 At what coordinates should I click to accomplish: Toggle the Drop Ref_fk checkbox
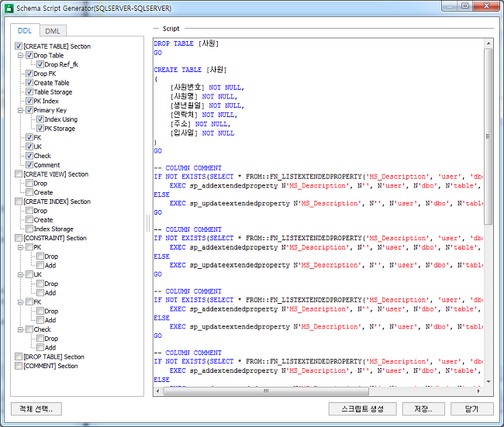(x=40, y=64)
